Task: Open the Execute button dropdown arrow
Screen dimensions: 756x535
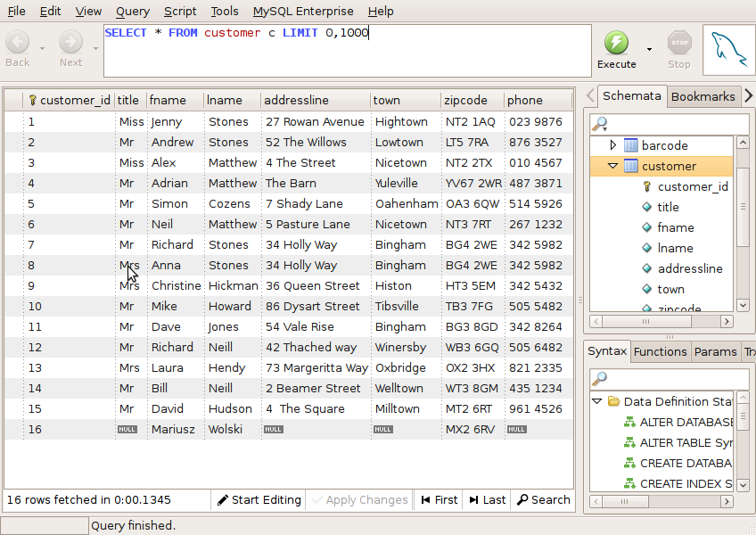Action: point(649,49)
